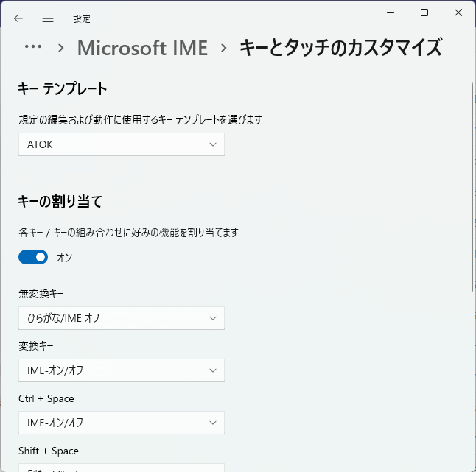Close the 設定 window
Screen dimensions: 476x472
(458, 13)
